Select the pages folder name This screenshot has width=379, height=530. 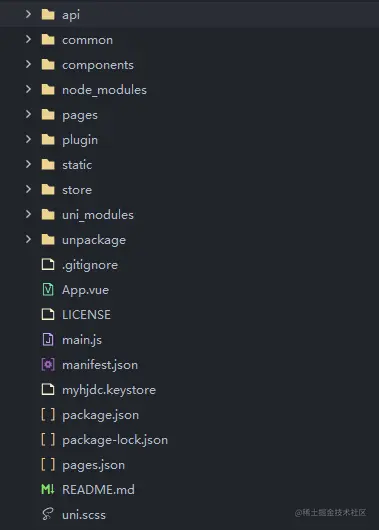tap(80, 115)
